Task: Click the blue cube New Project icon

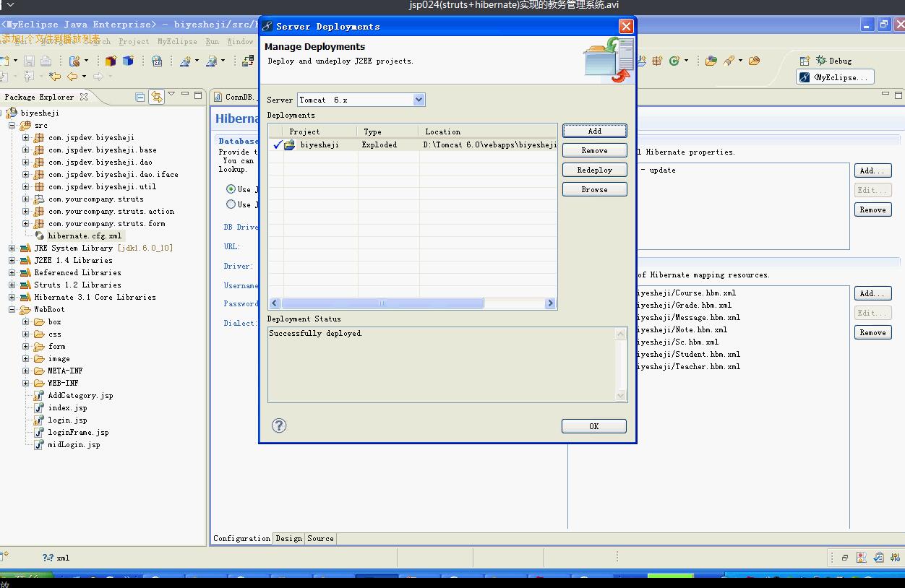Action: point(128,61)
